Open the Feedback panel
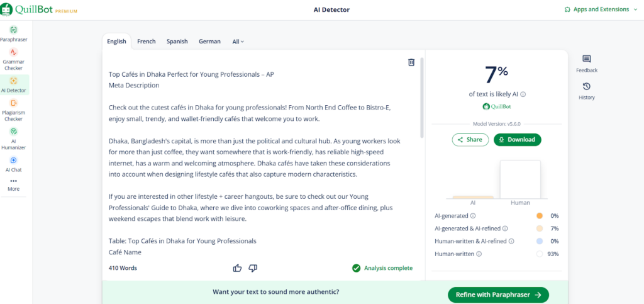 [586, 63]
